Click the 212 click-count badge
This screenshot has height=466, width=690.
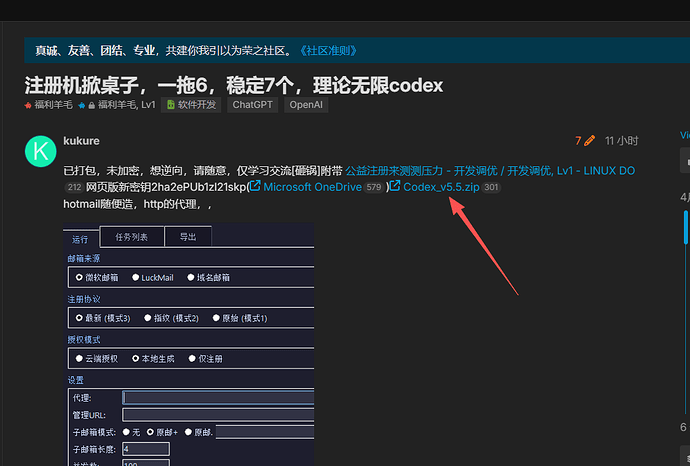click(x=74, y=187)
